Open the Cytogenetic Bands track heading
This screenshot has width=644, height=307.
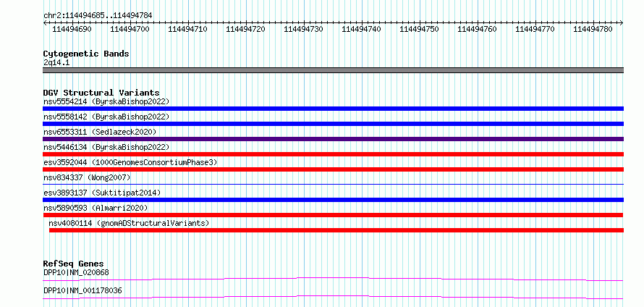coord(86,54)
